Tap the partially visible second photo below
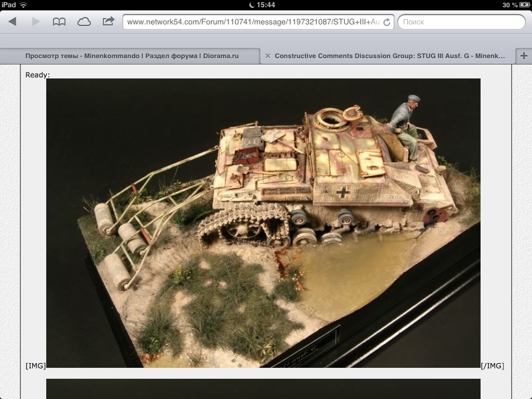 (x=263, y=389)
